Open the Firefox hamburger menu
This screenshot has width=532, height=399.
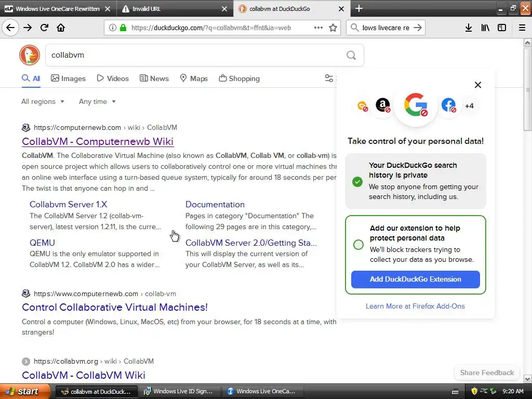[522, 28]
